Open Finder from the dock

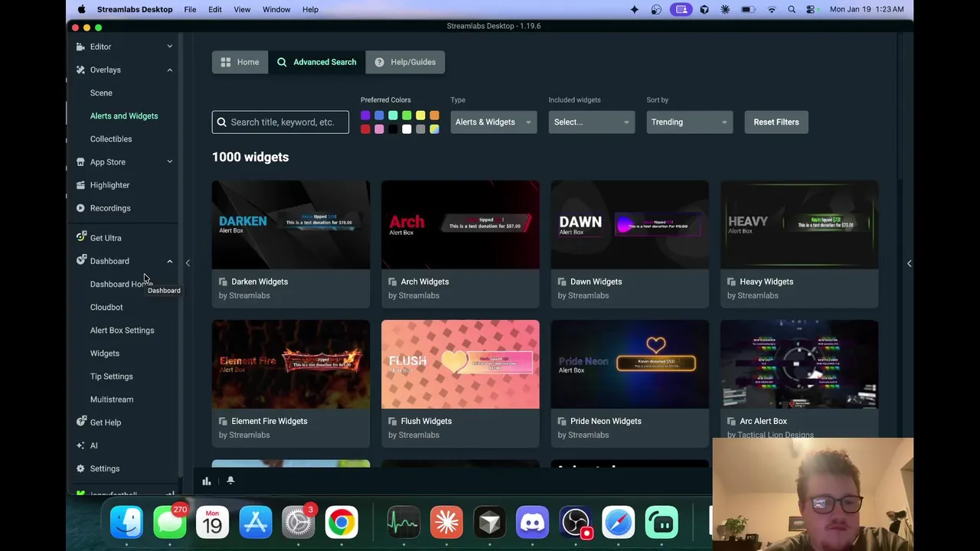pos(127,523)
